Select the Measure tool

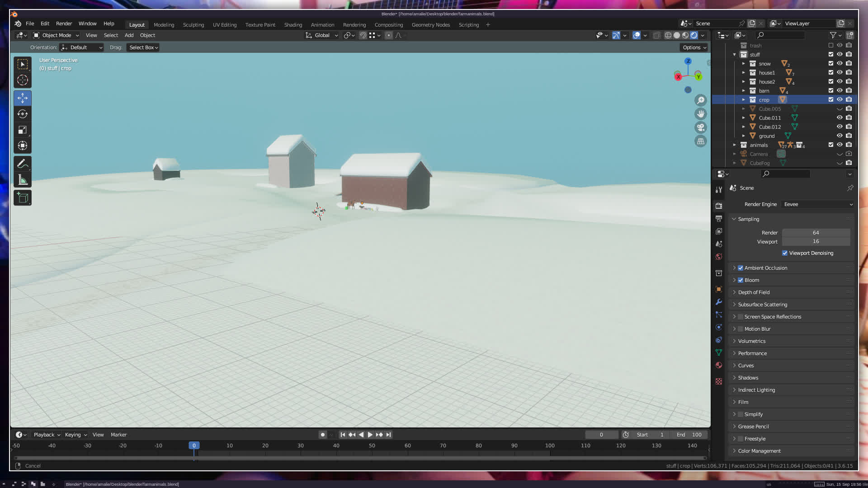point(22,180)
